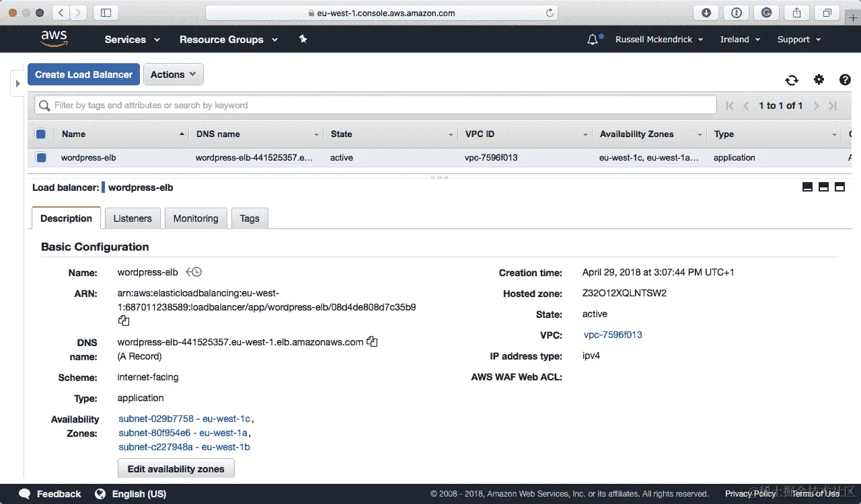Go to previous page of results

[746, 106]
